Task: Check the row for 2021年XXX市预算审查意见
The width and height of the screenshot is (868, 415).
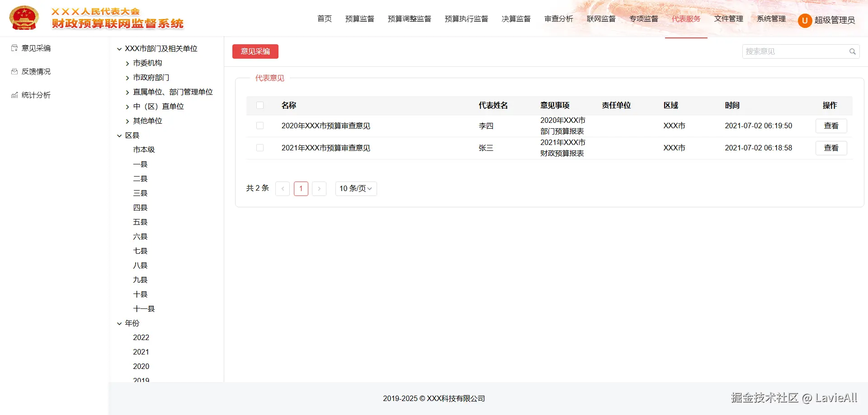Action: pos(260,148)
